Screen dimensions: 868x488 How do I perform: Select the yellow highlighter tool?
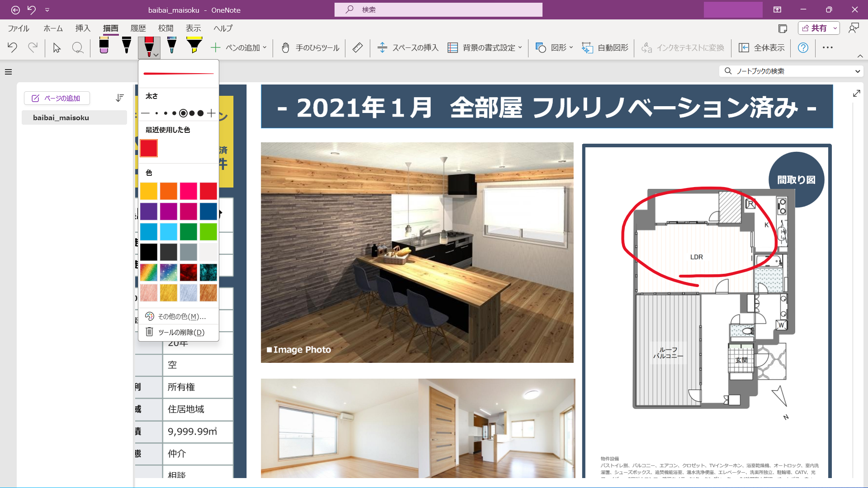pyautogui.click(x=194, y=46)
